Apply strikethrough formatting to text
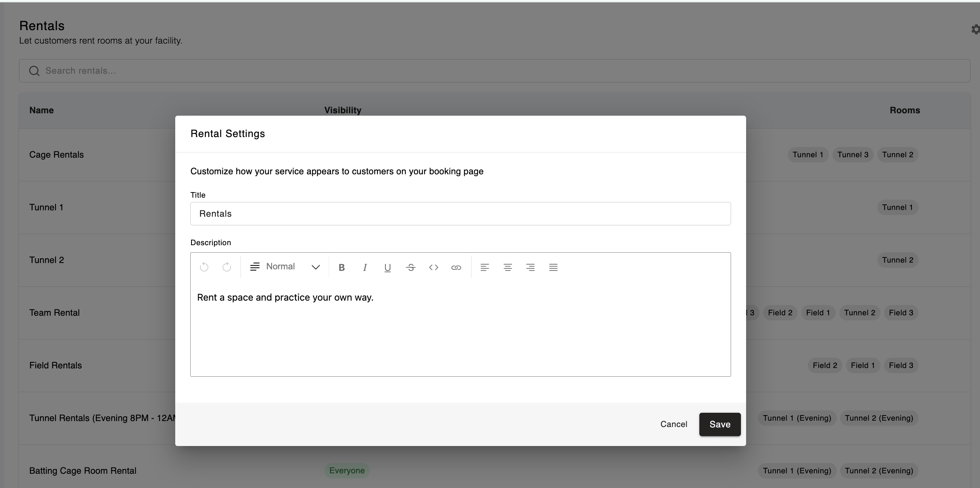 point(411,267)
